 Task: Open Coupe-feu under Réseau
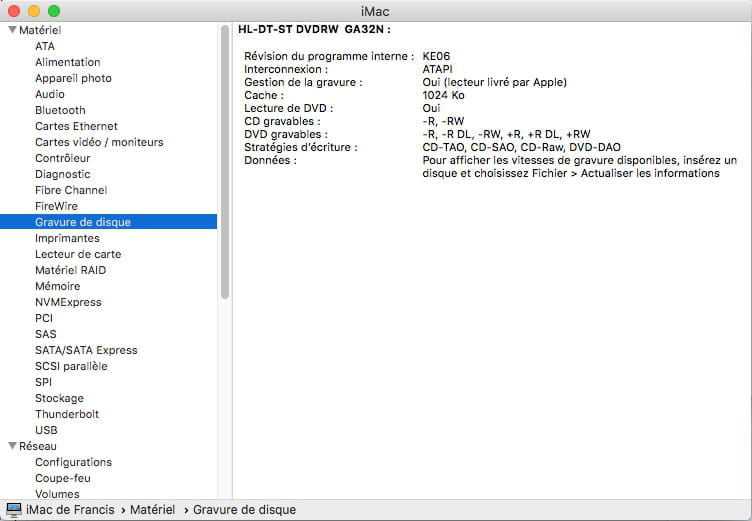click(x=63, y=478)
